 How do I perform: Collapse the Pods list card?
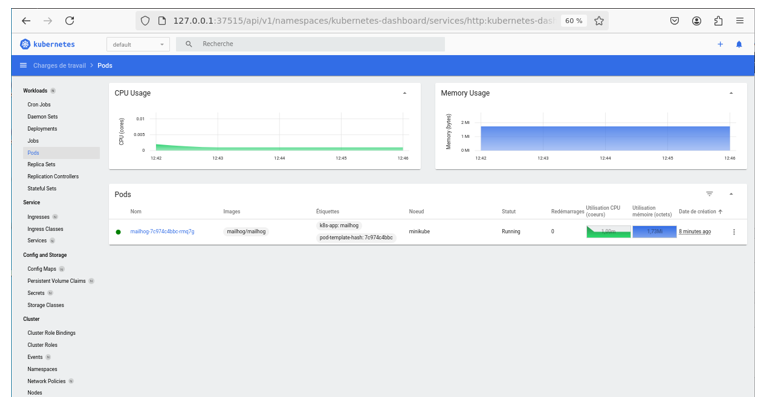tap(731, 194)
